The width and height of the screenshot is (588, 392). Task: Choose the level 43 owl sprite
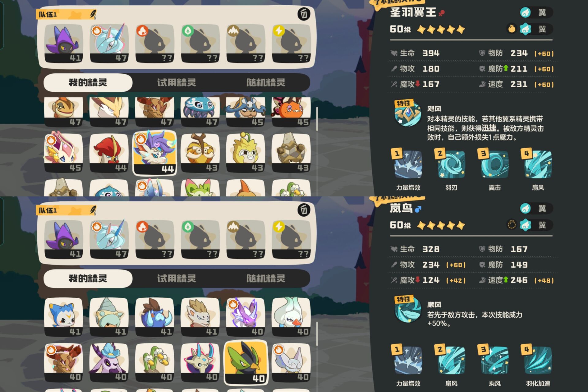(x=200, y=153)
